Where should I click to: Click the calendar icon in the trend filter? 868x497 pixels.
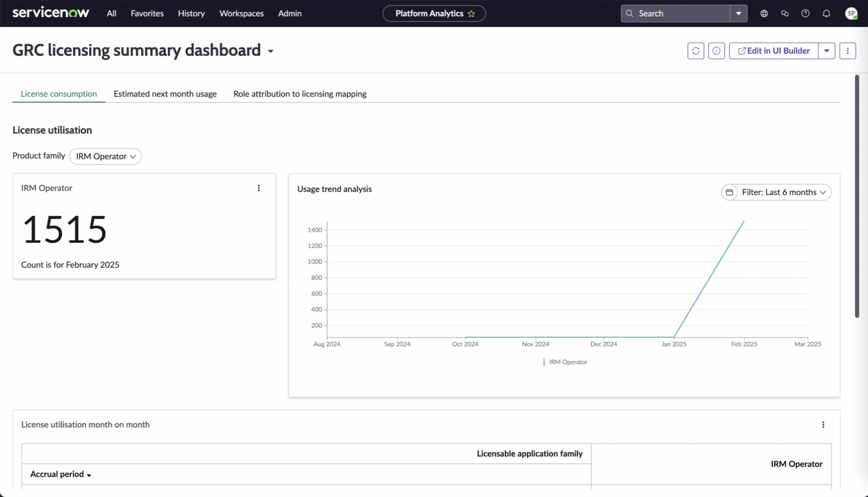coord(729,192)
